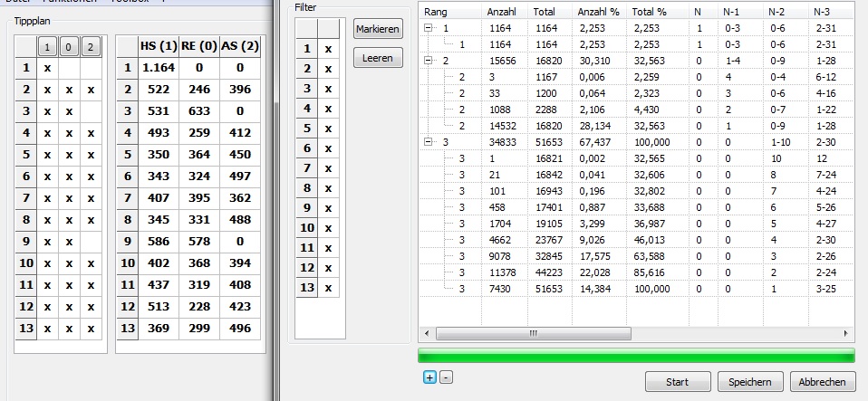Click the plus expand-all button below progress bar
Screen dimensions: 868x401
[429, 377]
